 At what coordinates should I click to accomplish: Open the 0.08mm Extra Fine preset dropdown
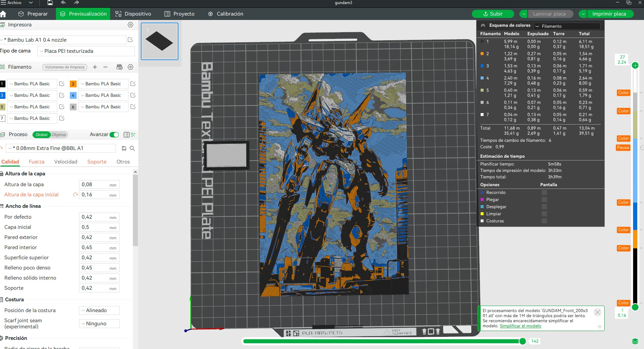[x=61, y=148]
